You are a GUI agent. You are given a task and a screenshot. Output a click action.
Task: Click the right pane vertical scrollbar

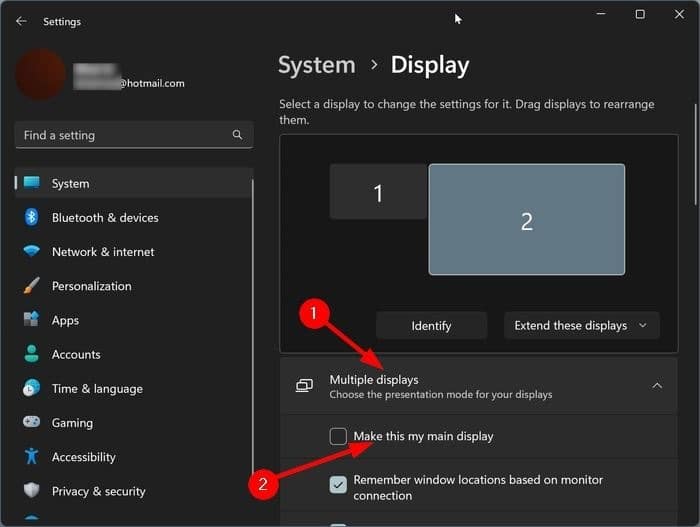[695, 154]
